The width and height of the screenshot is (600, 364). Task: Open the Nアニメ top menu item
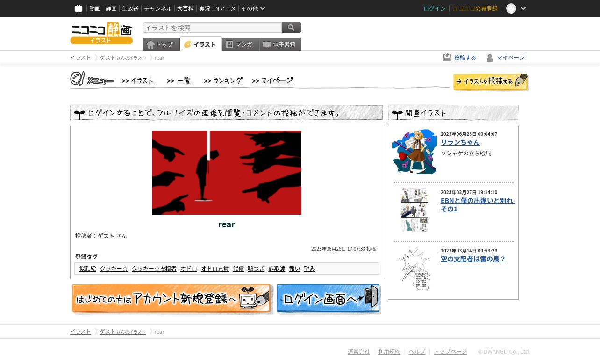pyautogui.click(x=226, y=8)
